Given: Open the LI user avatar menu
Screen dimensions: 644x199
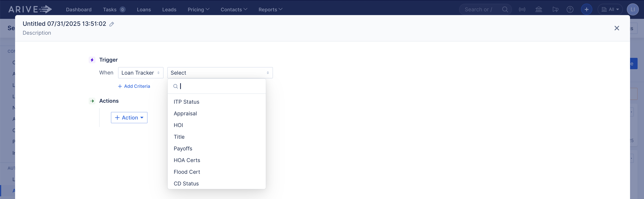Looking at the screenshot, I should (633, 9).
